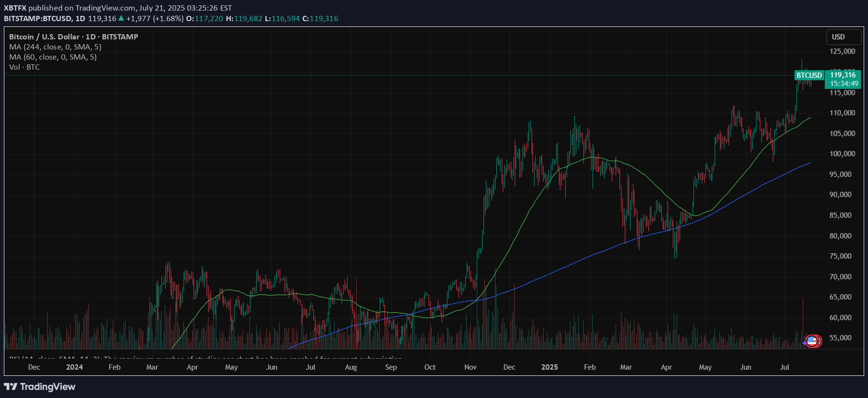Click the Bitcoin / U.S. Dollar chart title
The image size is (868, 398).
click(x=74, y=37)
